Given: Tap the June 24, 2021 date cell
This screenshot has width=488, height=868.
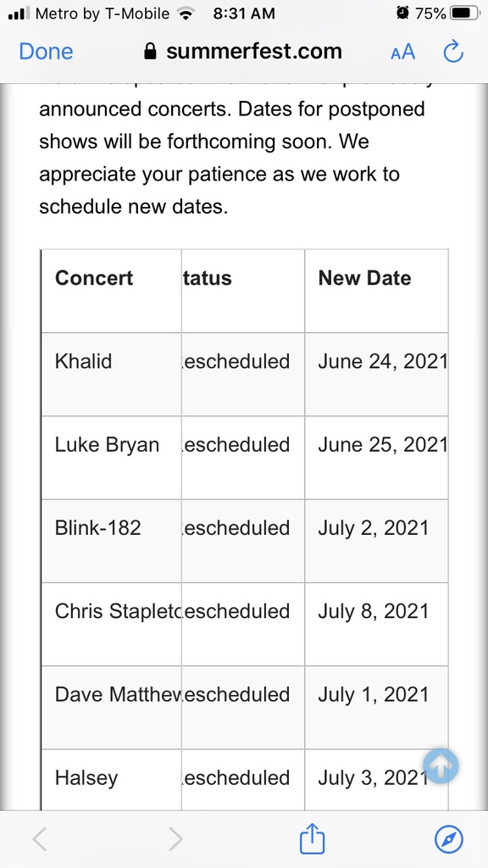Looking at the screenshot, I should coord(376,375).
